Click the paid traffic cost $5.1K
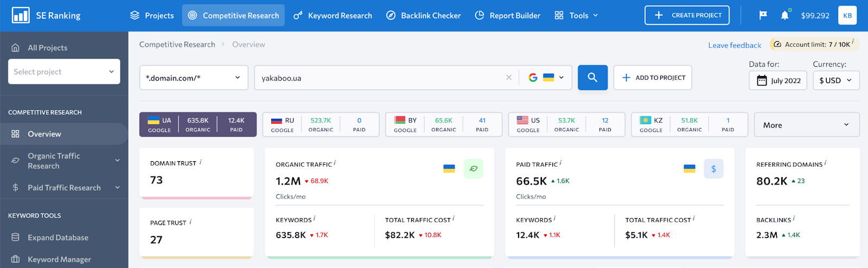Image resolution: width=868 pixels, height=268 pixels. coord(636,235)
